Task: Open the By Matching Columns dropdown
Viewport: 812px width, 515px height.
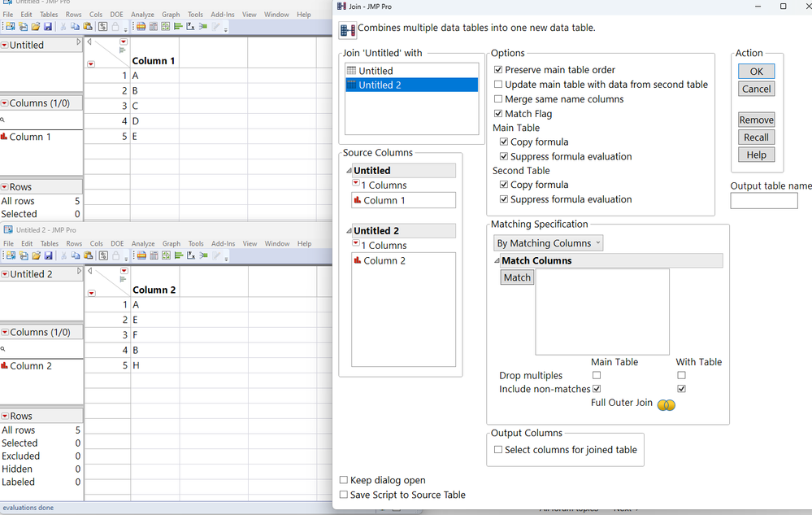Action: click(549, 243)
